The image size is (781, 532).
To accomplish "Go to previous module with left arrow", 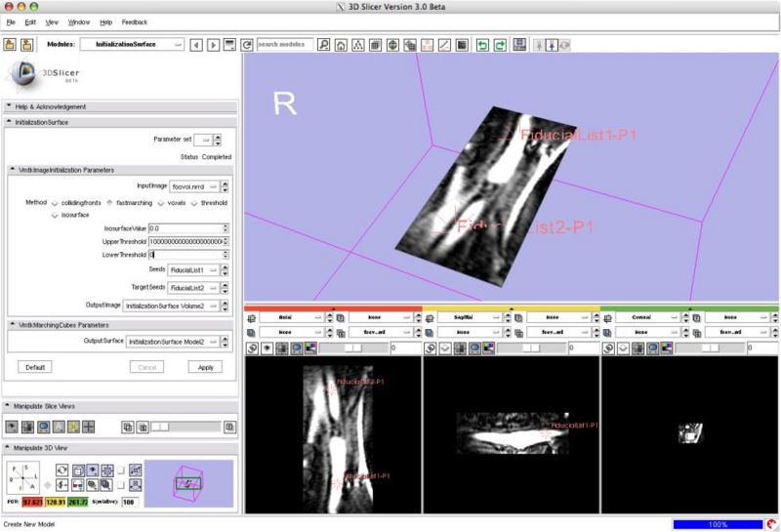I will pyautogui.click(x=196, y=45).
